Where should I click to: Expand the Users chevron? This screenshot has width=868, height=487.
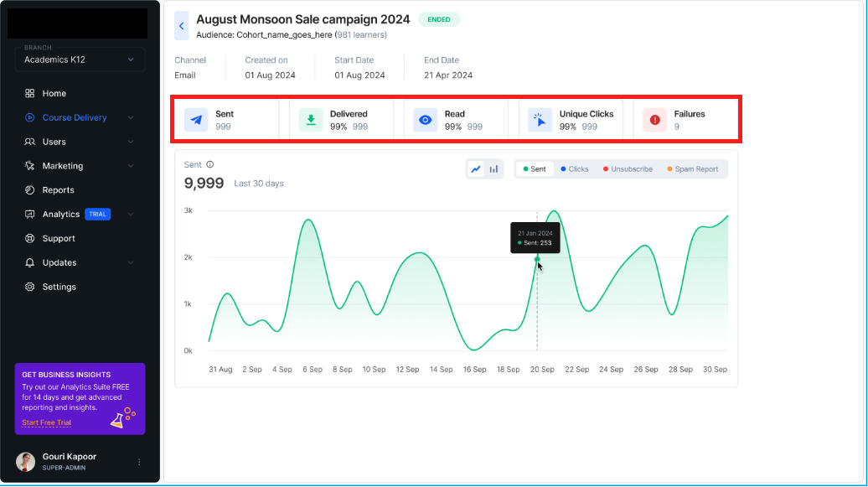click(131, 142)
